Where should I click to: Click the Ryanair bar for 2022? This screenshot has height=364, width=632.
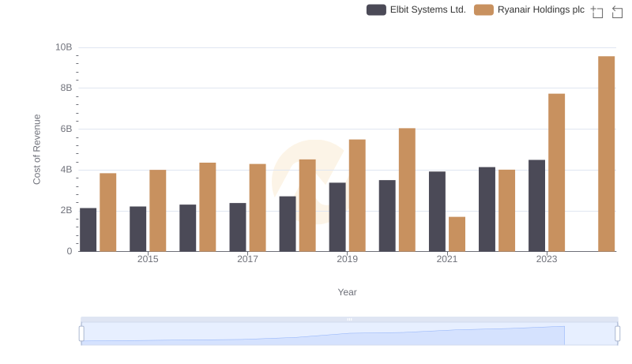pos(506,211)
